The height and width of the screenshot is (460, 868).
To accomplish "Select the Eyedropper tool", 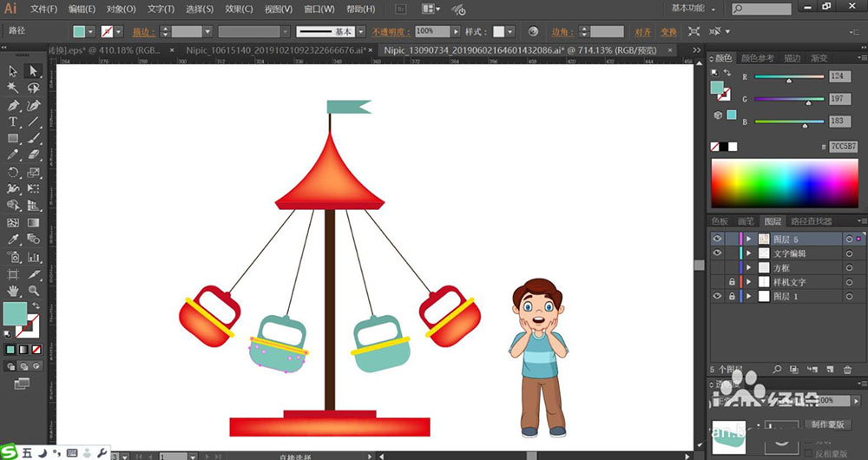I will (x=13, y=240).
